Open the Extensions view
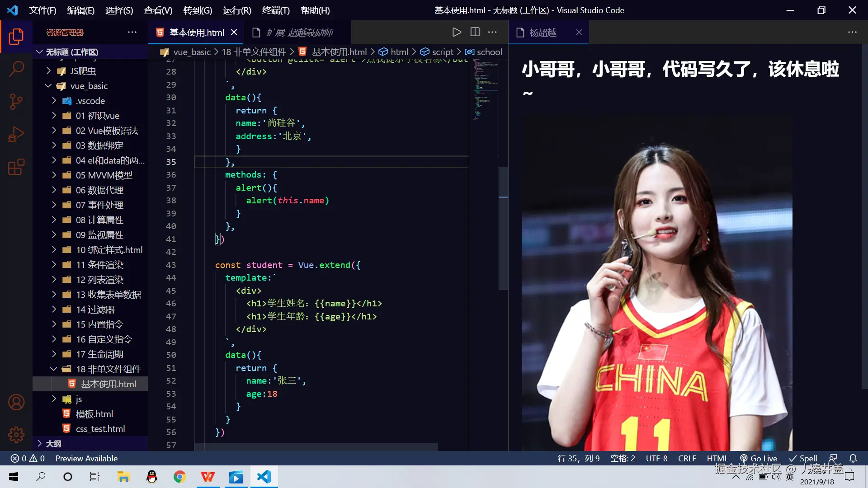 (x=17, y=167)
